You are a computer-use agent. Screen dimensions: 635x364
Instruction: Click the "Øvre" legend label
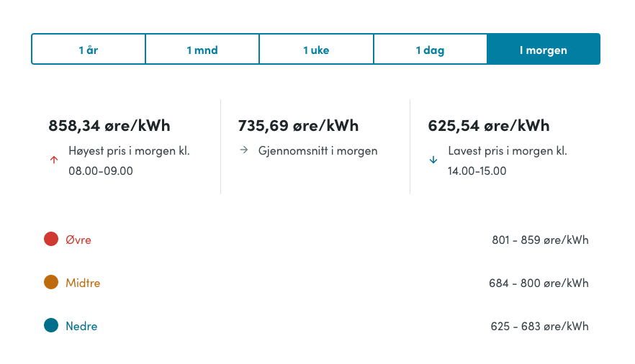[x=78, y=240]
